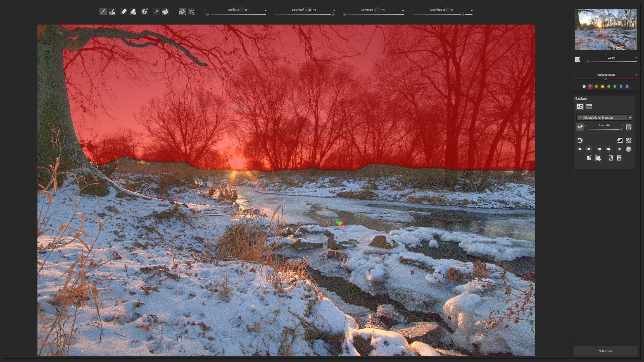The height and width of the screenshot is (362, 644).
Task: Toggle the green checkmark mask activation
Action: [x=580, y=127]
